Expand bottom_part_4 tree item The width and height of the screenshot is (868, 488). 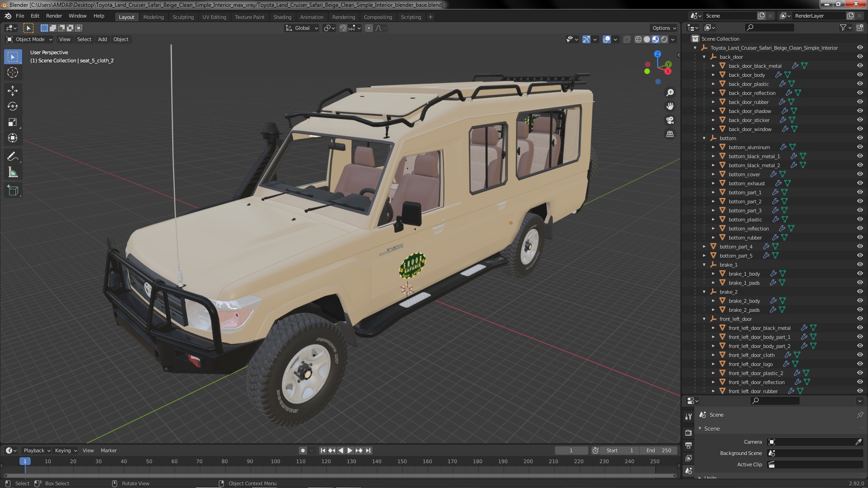click(x=704, y=246)
